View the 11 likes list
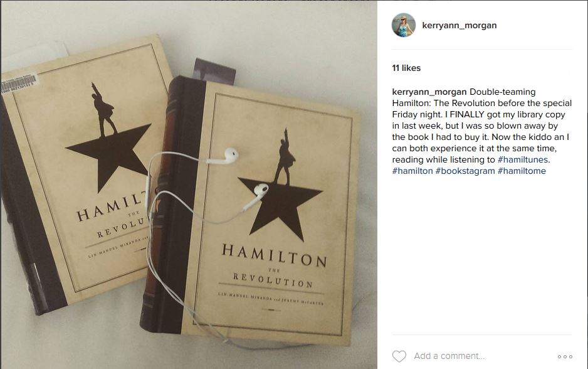588x369 pixels. [x=406, y=68]
